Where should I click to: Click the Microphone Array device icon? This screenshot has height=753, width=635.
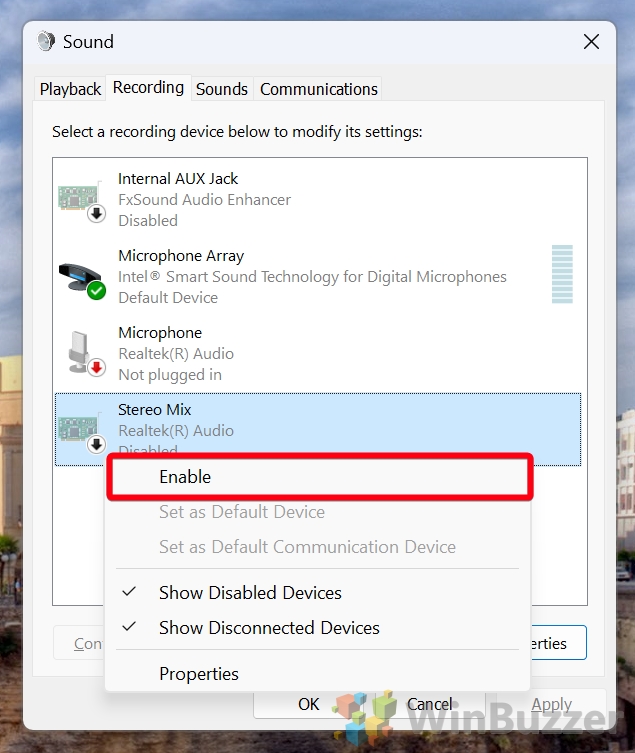click(x=82, y=277)
